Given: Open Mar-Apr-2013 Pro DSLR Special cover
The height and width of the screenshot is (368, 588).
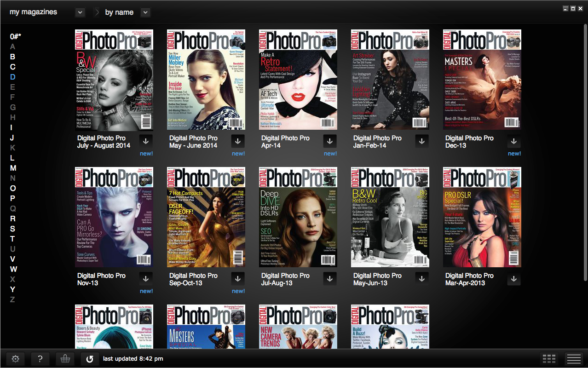Looking at the screenshot, I should [482, 217].
